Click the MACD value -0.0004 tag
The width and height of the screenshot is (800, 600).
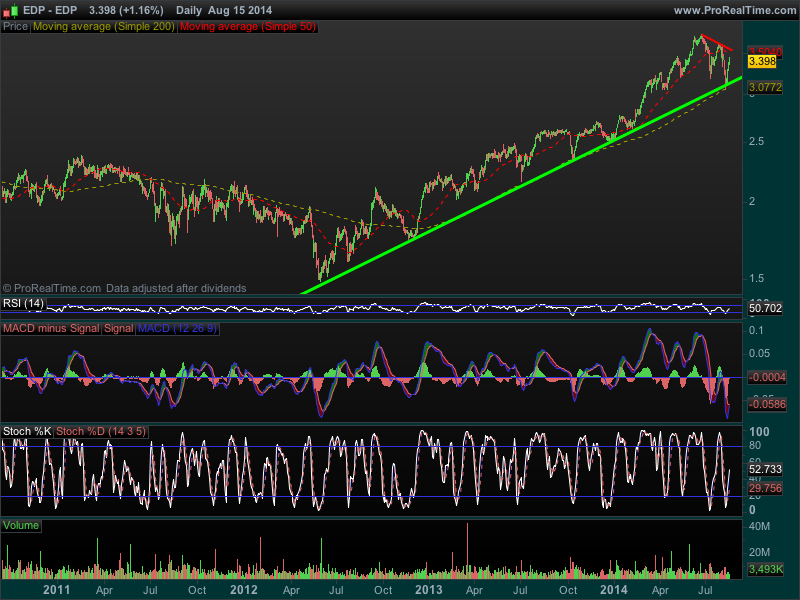tap(767, 378)
